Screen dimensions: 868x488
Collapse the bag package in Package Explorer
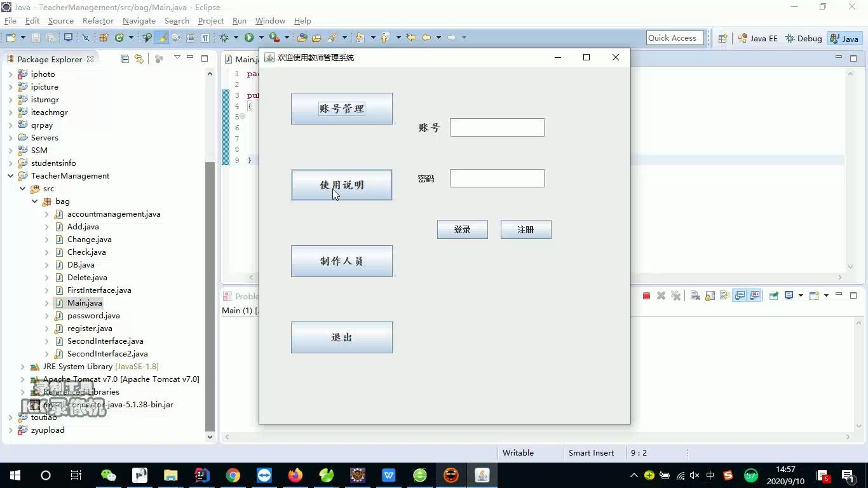tap(34, 201)
